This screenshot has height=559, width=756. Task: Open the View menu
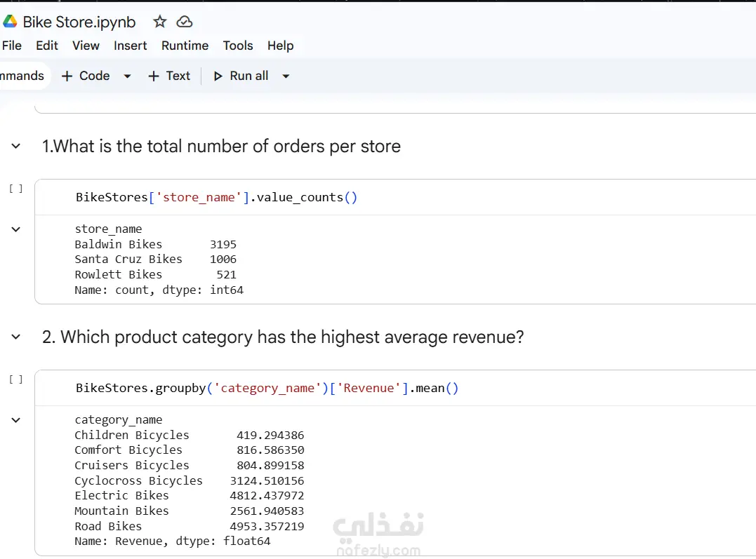86,46
